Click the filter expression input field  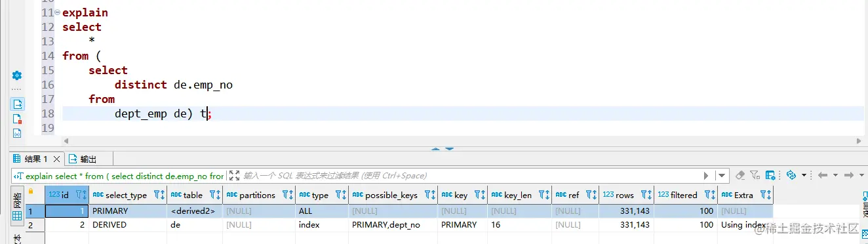pyautogui.click(x=471, y=176)
